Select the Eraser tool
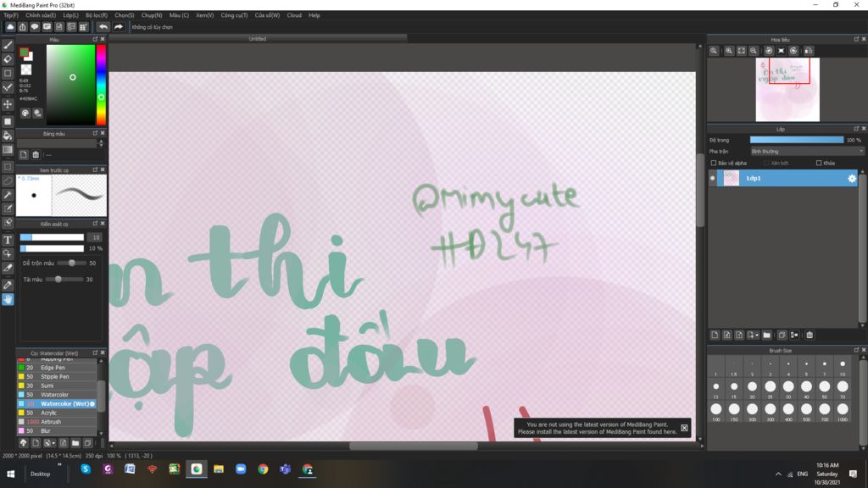The height and width of the screenshot is (488, 868). [8, 59]
